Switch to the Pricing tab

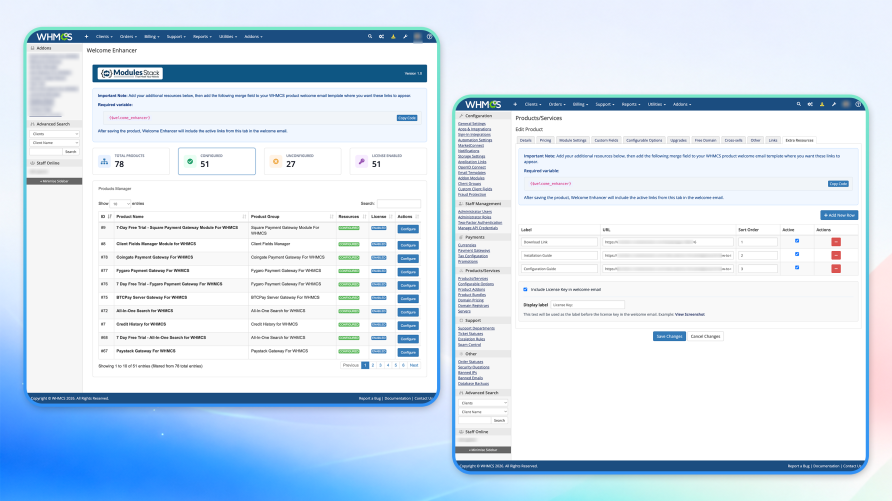pyautogui.click(x=545, y=140)
